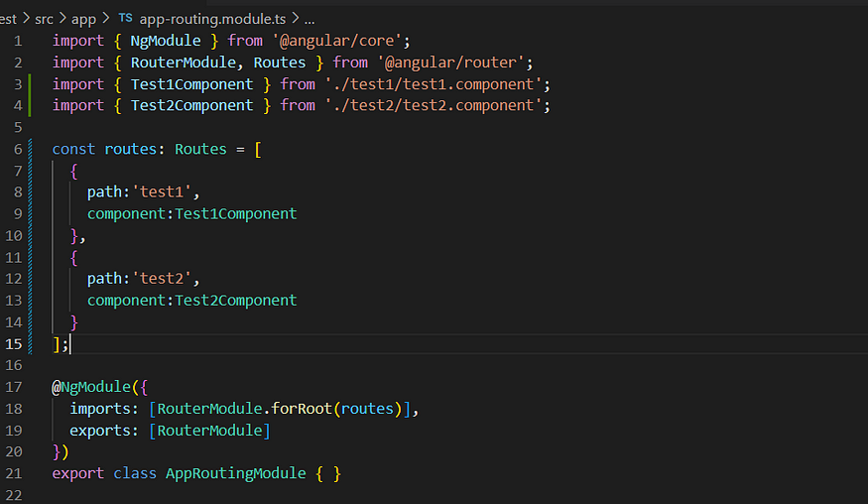Click Test1Component in line 3 import
Image resolution: width=868 pixels, height=504 pixels.
[191, 84]
